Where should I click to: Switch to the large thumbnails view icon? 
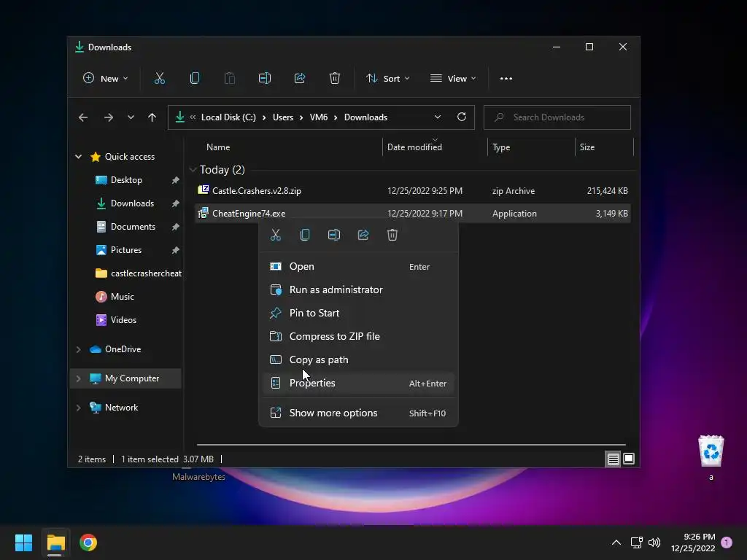[x=629, y=459]
